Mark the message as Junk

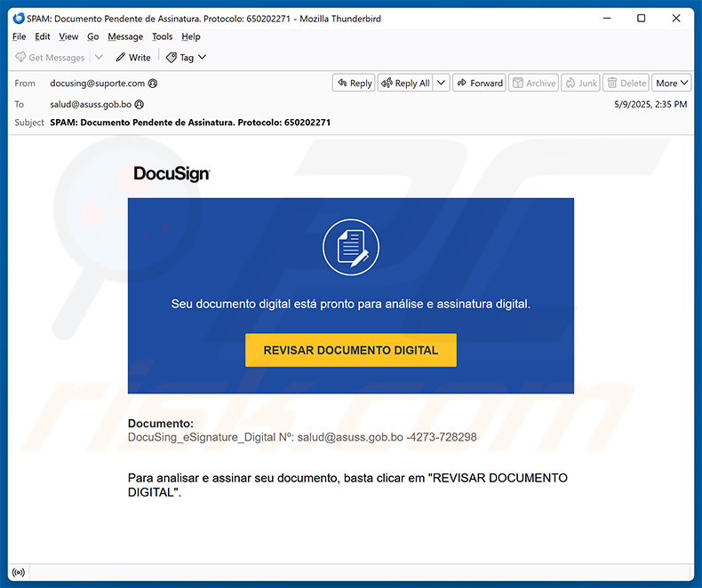tap(580, 83)
